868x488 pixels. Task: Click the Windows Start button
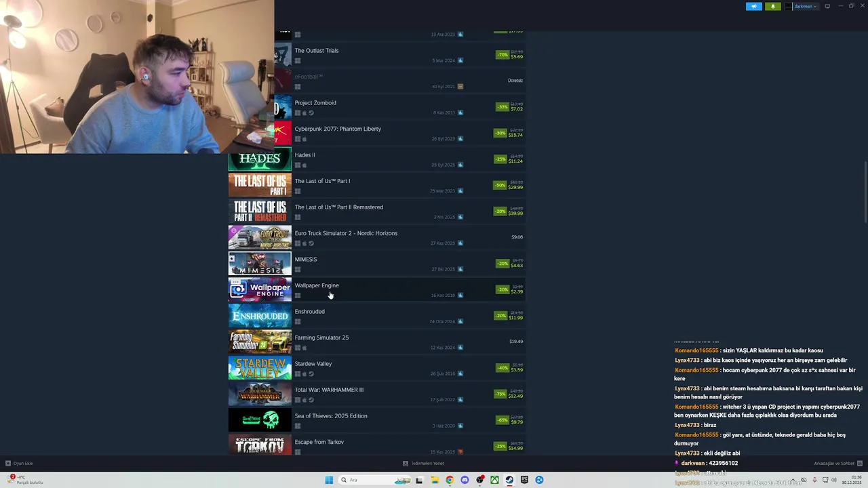[329, 480]
